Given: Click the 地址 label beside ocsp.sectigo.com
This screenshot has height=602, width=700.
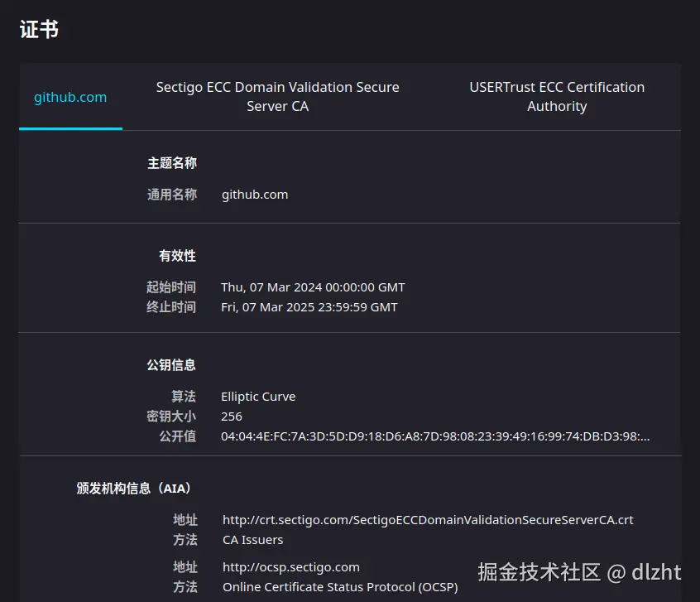Looking at the screenshot, I should click(x=185, y=567).
